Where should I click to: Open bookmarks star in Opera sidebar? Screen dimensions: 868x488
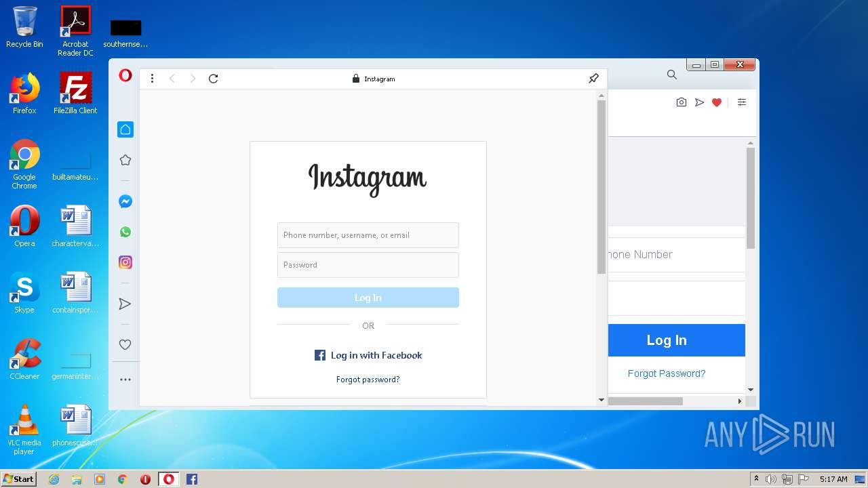(125, 161)
